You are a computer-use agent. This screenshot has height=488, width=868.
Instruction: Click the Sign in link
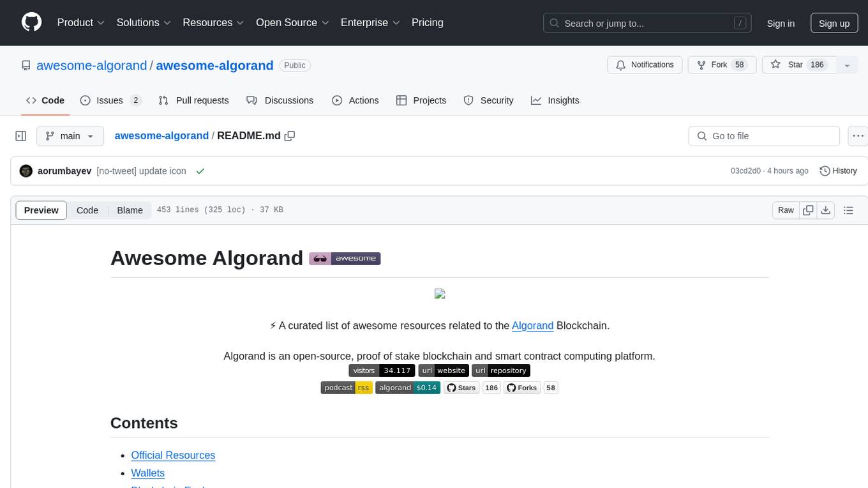(x=781, y=23)
